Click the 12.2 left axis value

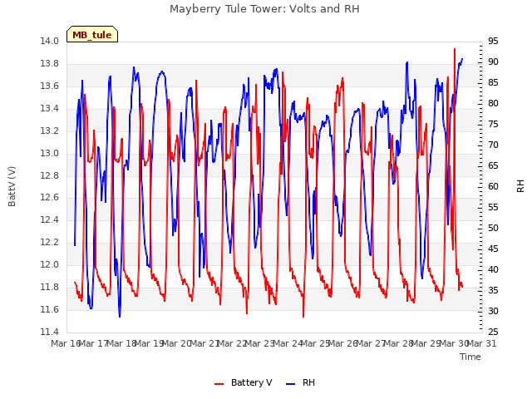49,242
